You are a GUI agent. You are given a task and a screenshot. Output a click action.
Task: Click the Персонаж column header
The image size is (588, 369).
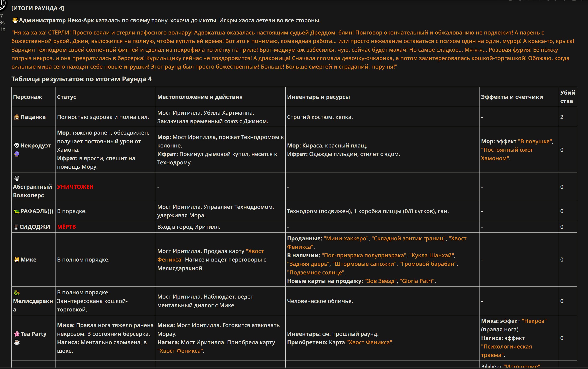pyautogui.click(x=28, y=97)
